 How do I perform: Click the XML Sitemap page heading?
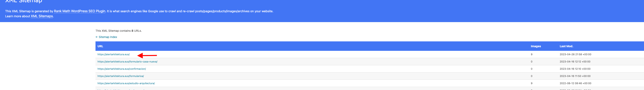tap(24, 1)
